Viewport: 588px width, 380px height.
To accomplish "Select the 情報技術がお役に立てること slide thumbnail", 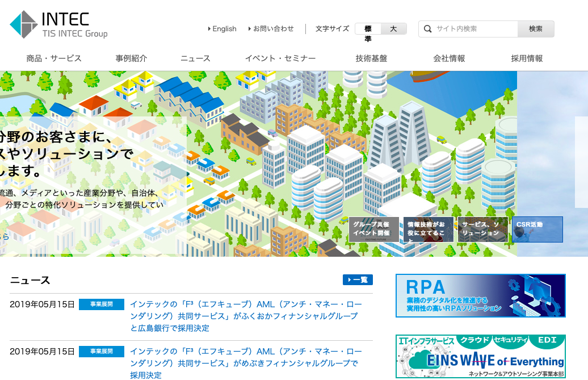I will tap(428, 229).
